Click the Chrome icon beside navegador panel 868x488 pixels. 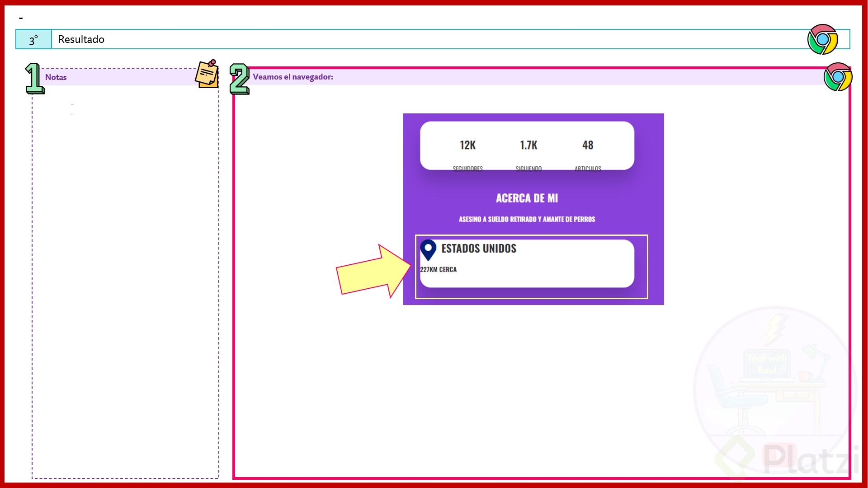point(838,77)
